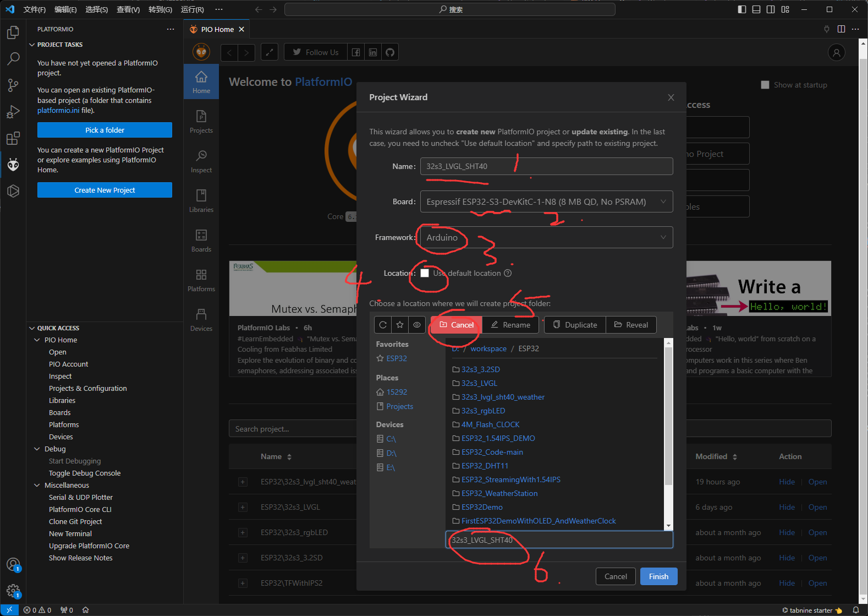Viewport: 868px width, 616px height.
Task: Expand the ESP32\32s3_LVGL project row
Action: [243, 508]
